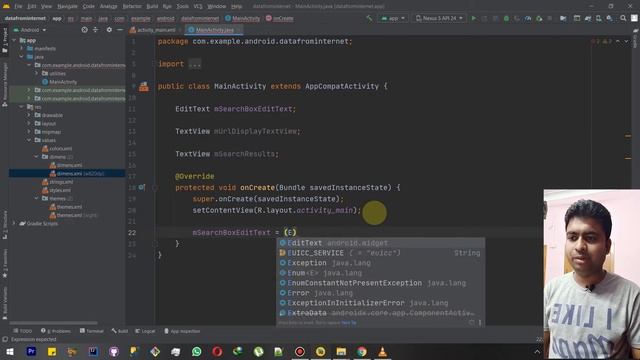Image resolution: width=640 pixels, height=360 pixels.
Task: Expand the folded import region
Action: pos(195,64)
